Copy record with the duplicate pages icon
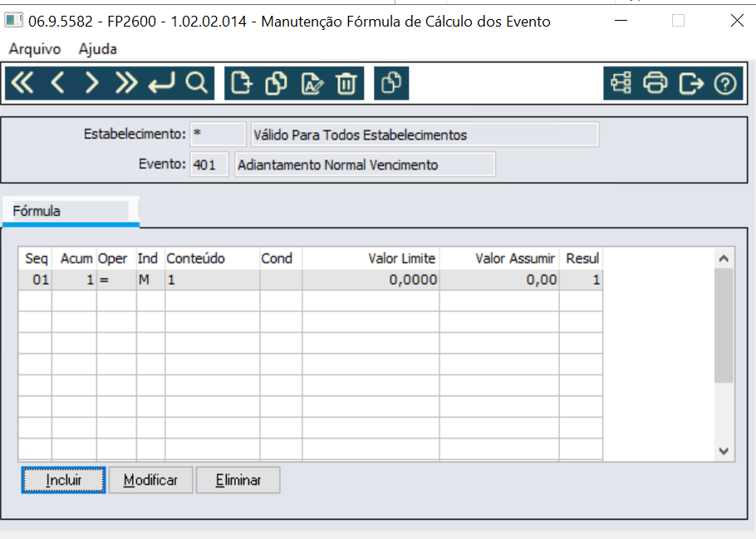 click(x=277, y=83)
